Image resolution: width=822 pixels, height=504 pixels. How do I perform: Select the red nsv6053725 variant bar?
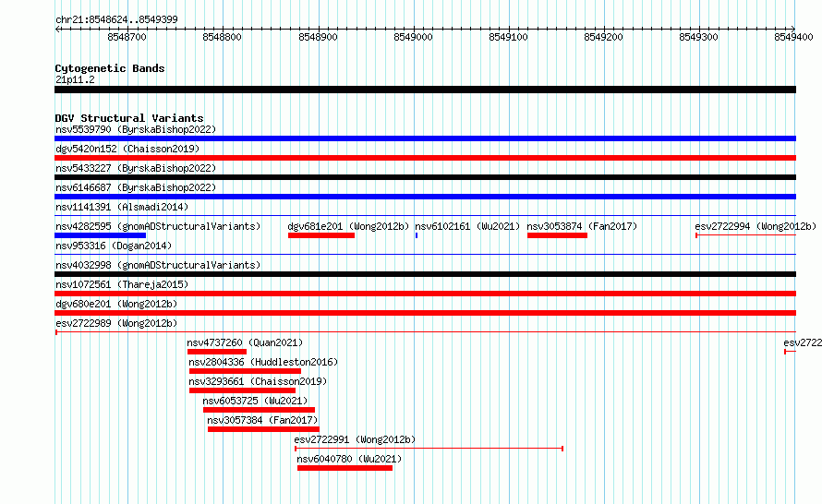[x=259, y=410]
